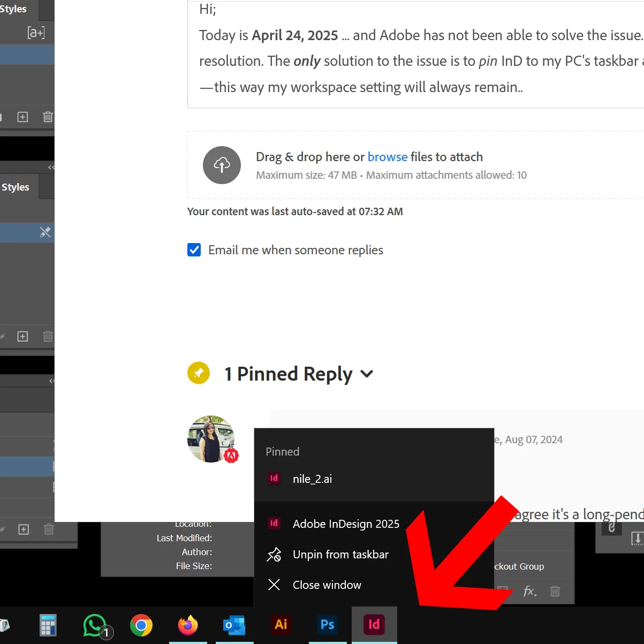Create new style in panel with the brush-icon row
Viewport: 644px width, 644px height.
tap(22, 336)
